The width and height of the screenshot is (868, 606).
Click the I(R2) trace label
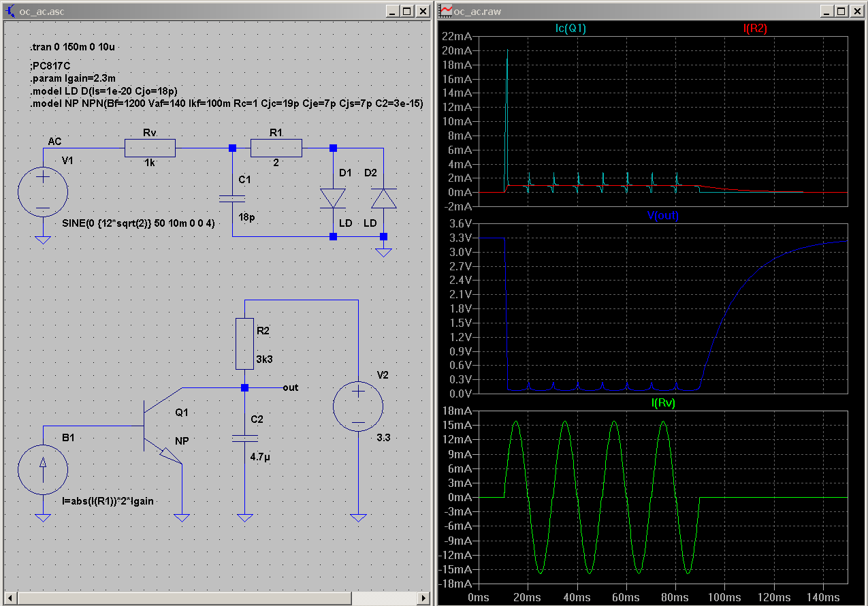pos(755,29)
